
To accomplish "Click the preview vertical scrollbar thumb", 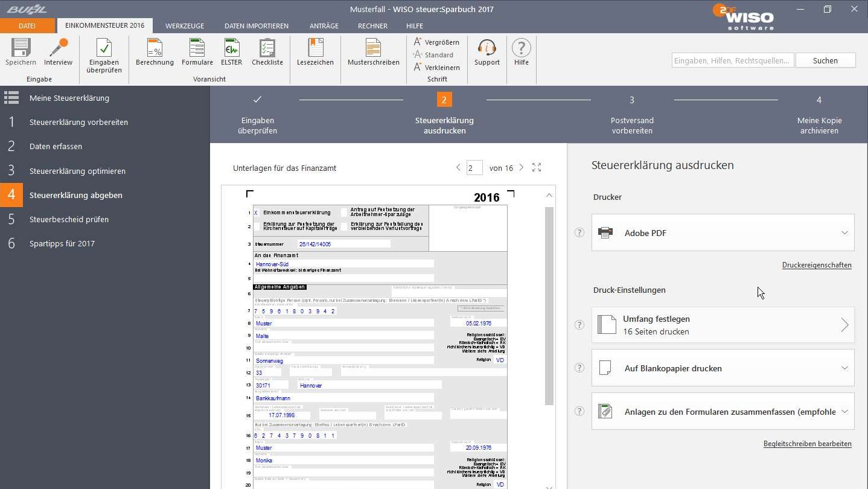I will click(x=549, y=305).
